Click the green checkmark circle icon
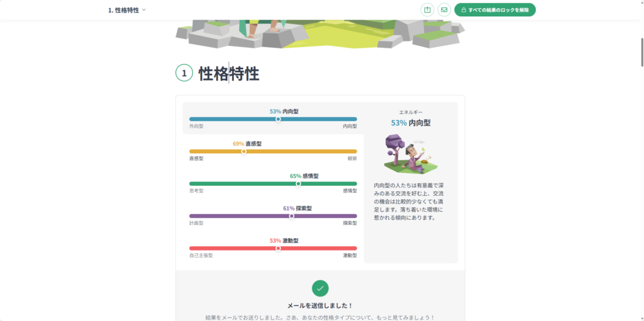This screenshot has height=321, width=644. [320, 288]
